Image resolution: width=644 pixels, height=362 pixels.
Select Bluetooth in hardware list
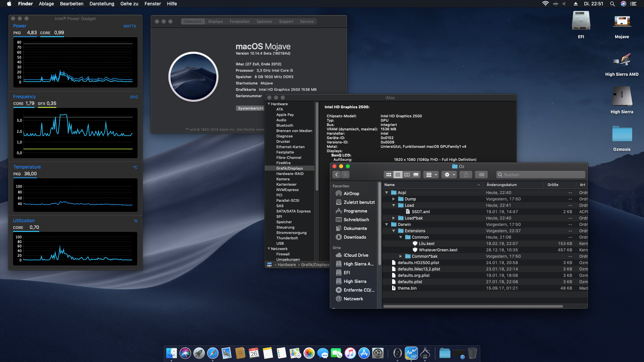point(284,125)
